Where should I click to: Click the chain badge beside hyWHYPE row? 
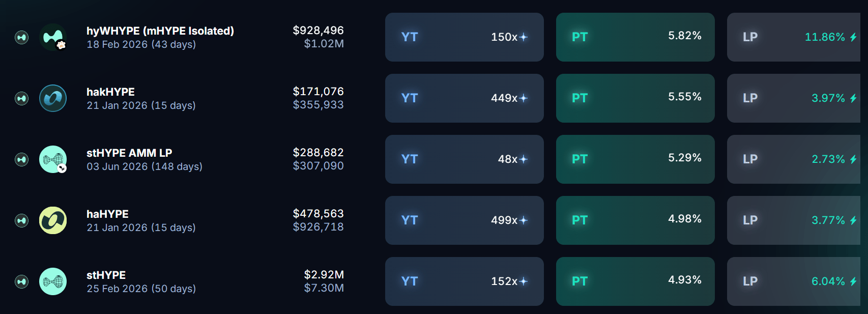point(21,37)
